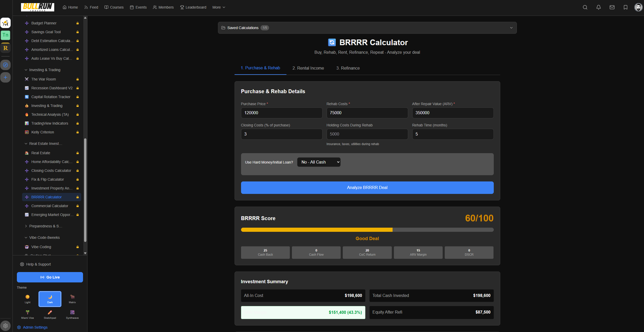644x332 pixels.
Task: Switch to the Light theme
Action: (x=27, y=299)
